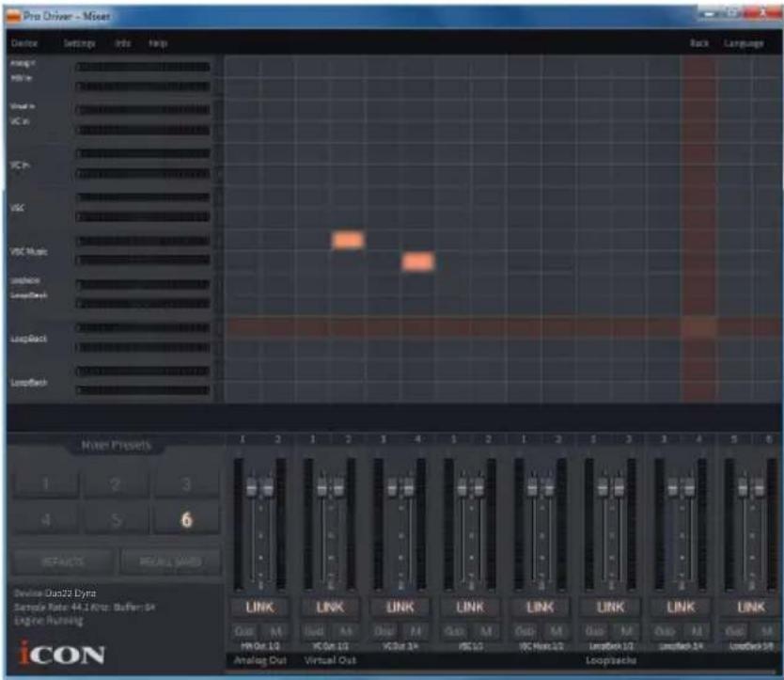Select the Loopbacks section label
Image resolution: width=784 pixels, height=680 pixels.
(x=610, y=660)
